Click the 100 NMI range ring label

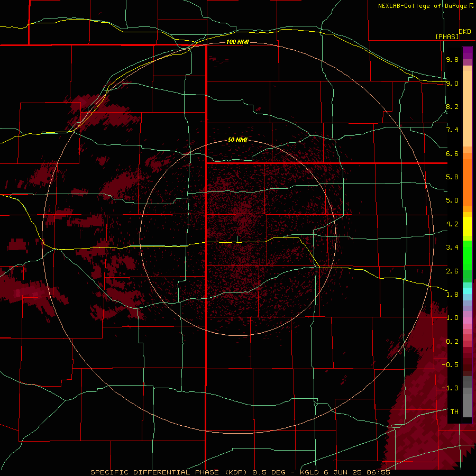[237, 42]
